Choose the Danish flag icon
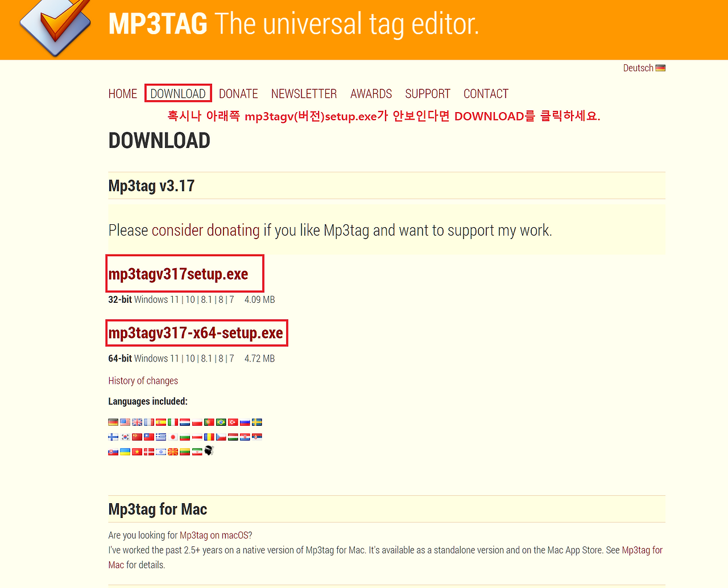The width and height of the screenshot is (728, 588). (149, 452)
